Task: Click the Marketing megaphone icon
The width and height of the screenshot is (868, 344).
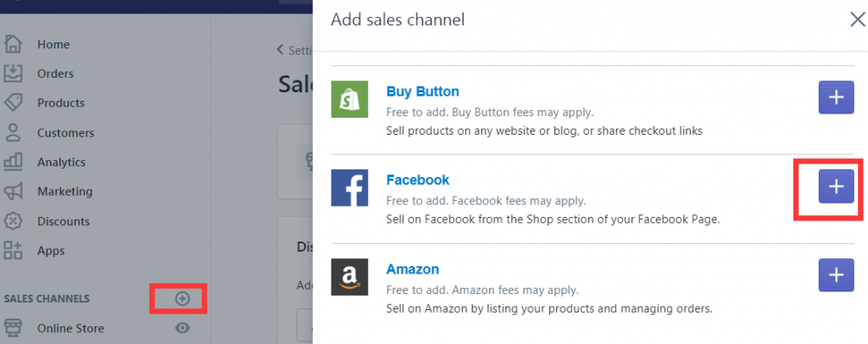Action: pos(13,191)
